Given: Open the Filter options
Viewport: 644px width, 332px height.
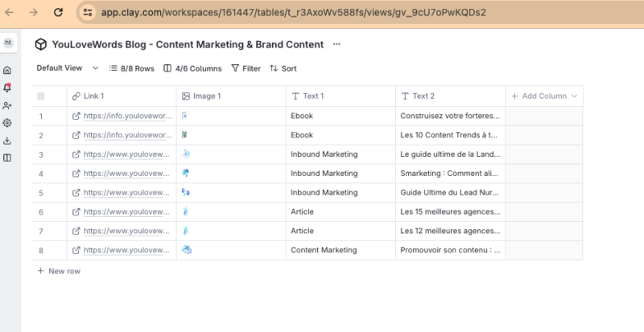Looking at the screenshot, I should coord(246,68).
